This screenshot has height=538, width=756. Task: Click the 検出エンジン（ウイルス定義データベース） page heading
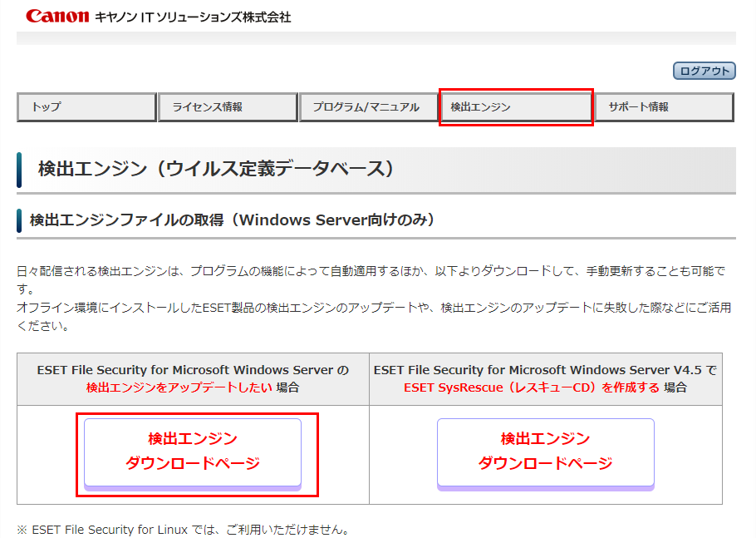click(x=215, y=169)
